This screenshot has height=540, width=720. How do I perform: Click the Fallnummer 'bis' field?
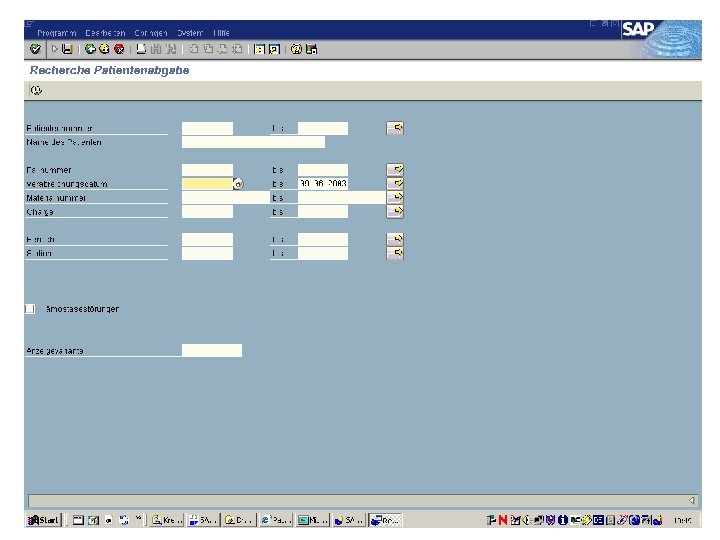[x=323, y=170]
